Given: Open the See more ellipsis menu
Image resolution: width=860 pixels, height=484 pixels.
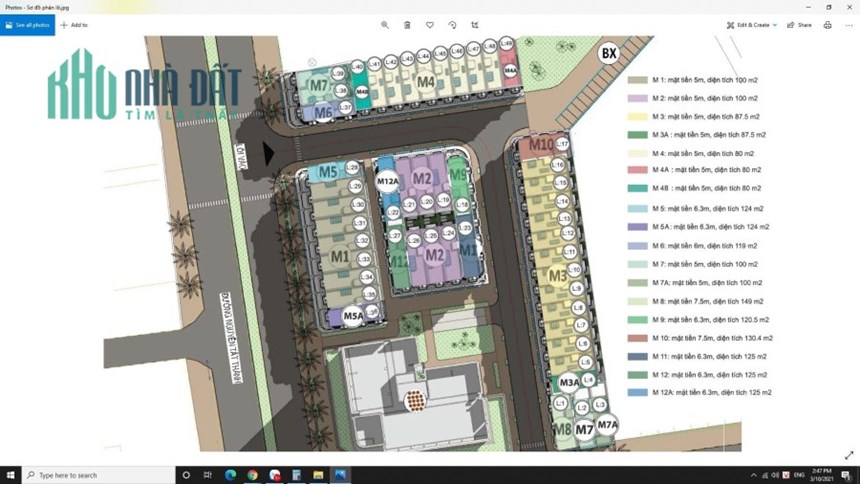Looking at the screenshot, I should click(x=849, y=25).
